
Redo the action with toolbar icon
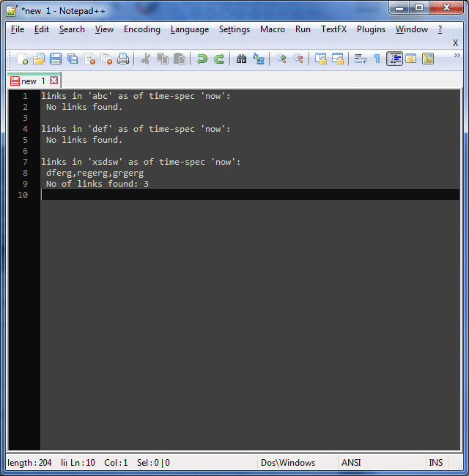[x=219, y=59]
